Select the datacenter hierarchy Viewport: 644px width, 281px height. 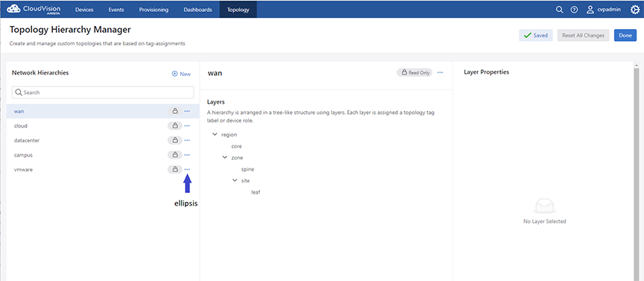[103, 140]
